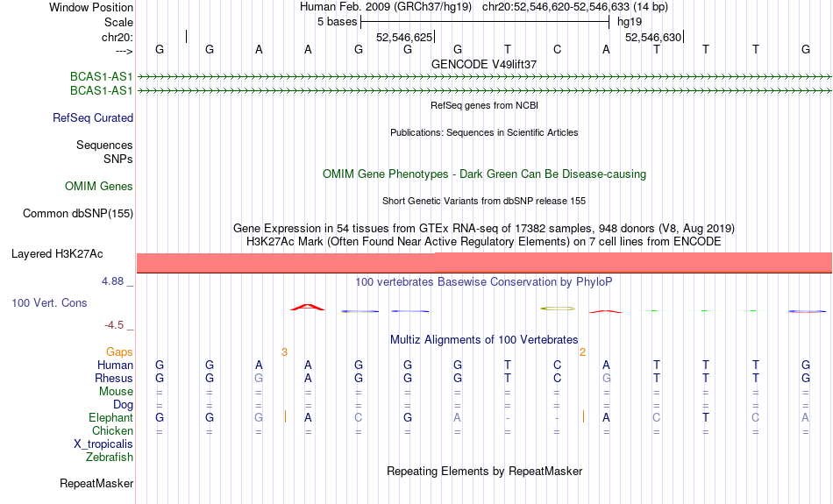The width and height of the screenshot is (833, 504).
Task: Click the chr20: ruler label
Action: [117, 37]
